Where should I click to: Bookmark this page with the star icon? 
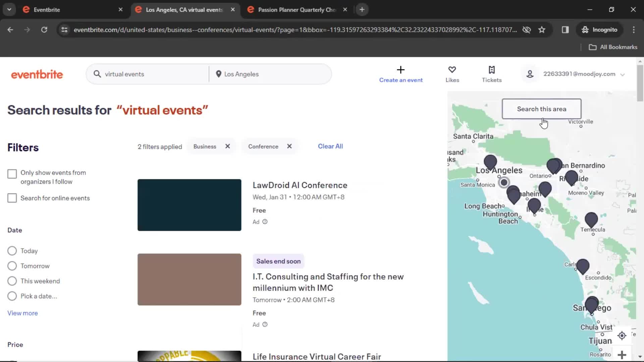(542, 30)
